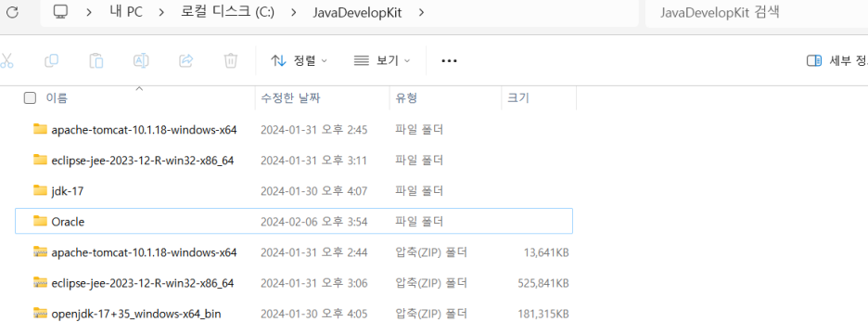Open the three-dot See more menu

click(x=449, y=61)
